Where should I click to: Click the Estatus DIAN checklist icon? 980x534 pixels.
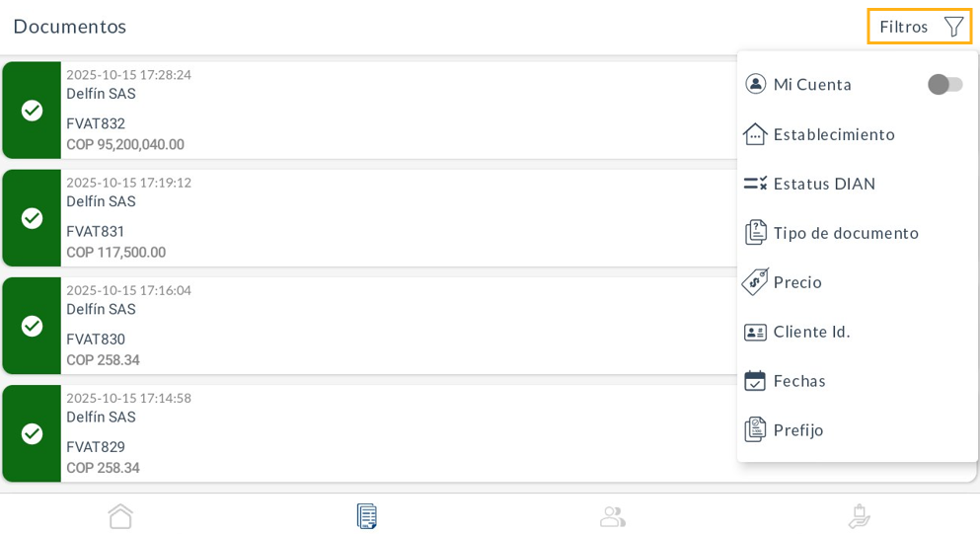(x=756, y=184)
